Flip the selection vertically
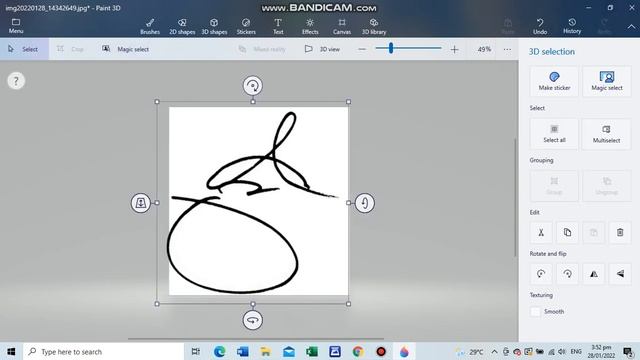Image resolution: width=640 pixels, height=360 pixels. point(620,273)
